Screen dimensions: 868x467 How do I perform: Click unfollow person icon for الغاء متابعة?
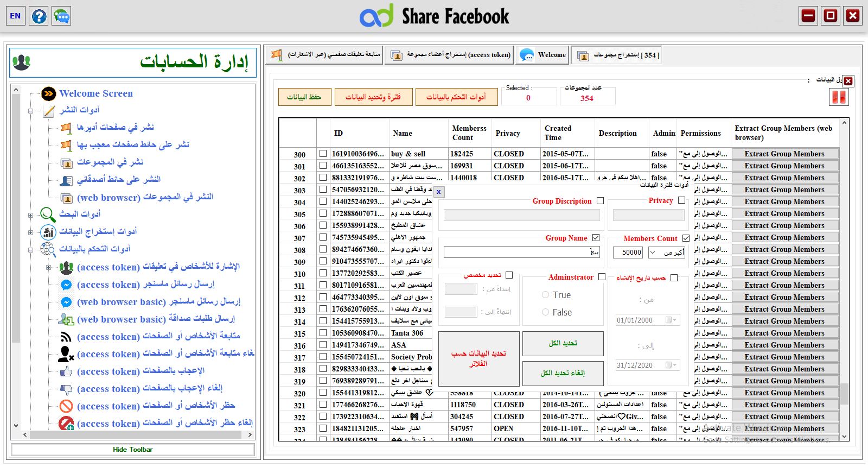tap(66, 354)
